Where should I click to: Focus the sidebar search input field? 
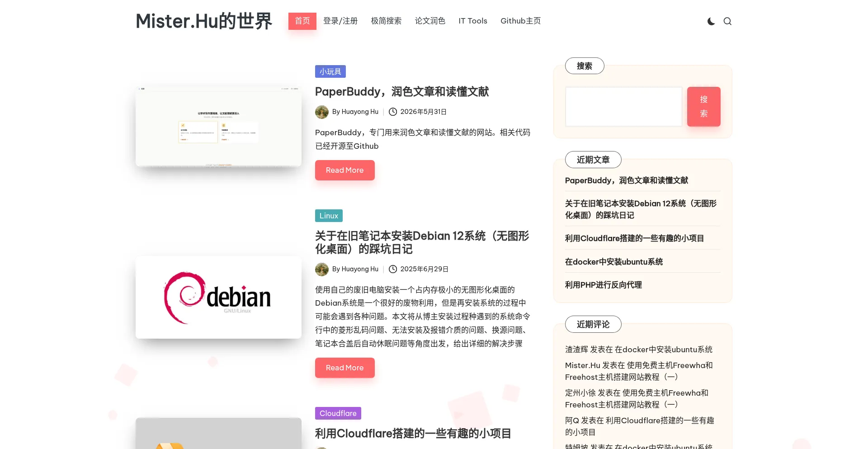click(623, 107)
